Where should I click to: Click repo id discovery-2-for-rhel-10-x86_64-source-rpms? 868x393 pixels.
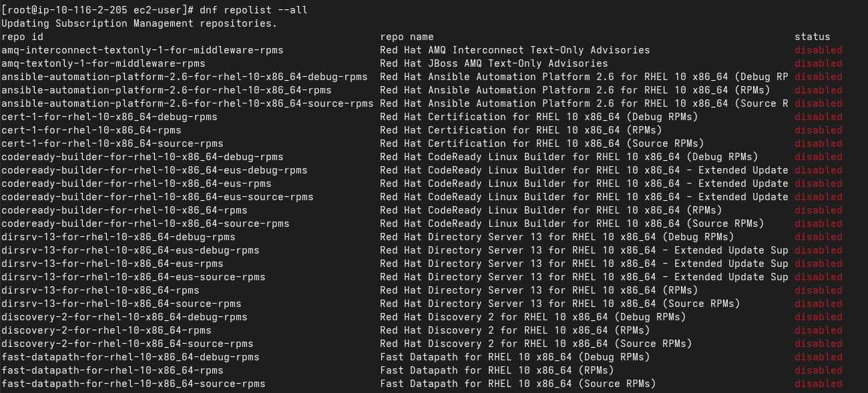tap(127, 344)
